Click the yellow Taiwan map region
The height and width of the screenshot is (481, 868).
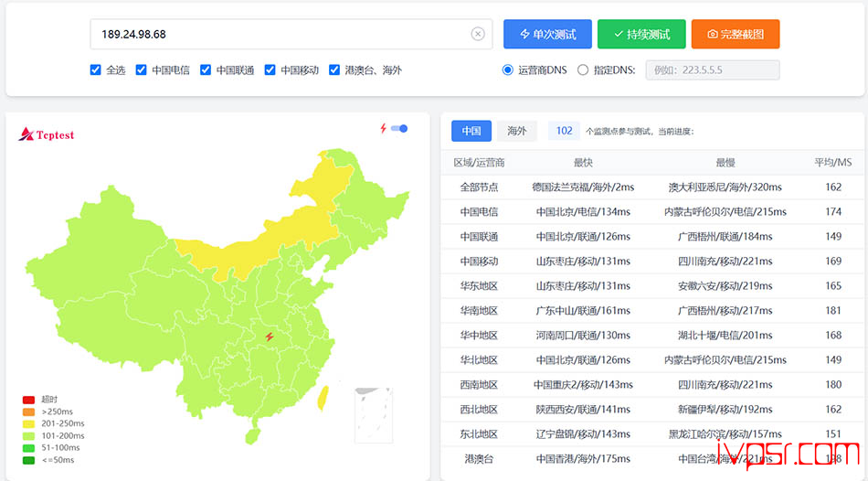[323, 399]
